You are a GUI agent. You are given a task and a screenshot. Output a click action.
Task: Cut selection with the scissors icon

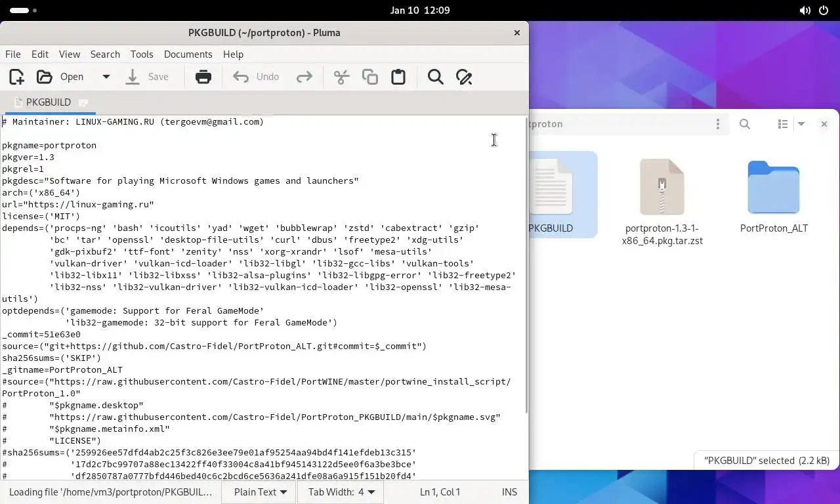click(341, 77)
